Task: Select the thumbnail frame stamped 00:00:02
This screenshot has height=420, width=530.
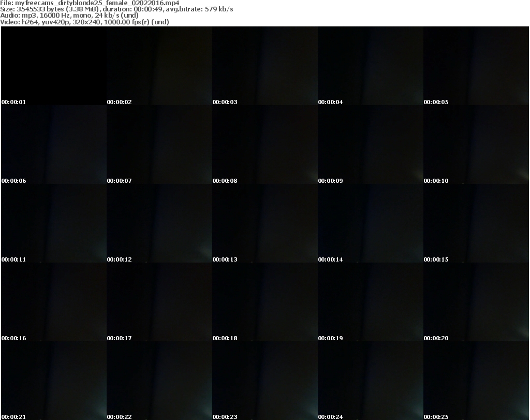Action: pyautogui.click(x=159, y=66)
